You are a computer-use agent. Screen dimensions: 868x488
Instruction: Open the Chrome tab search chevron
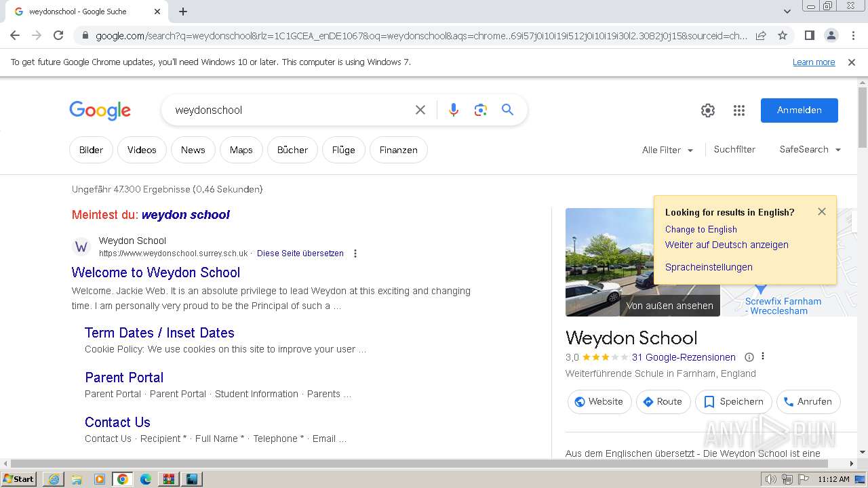(x=787, y=12)
